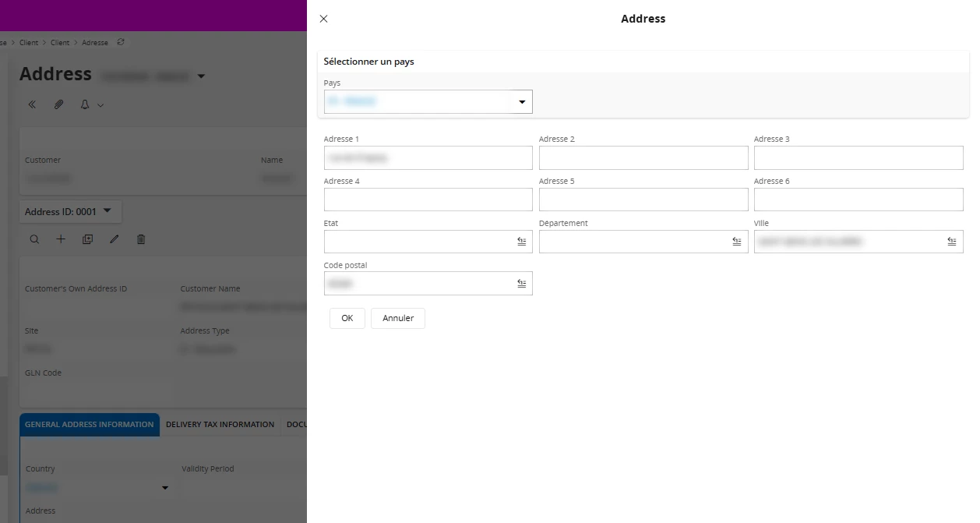Click the search magnifier icon
Screen dimensions: 980x523
coord(34,239)
